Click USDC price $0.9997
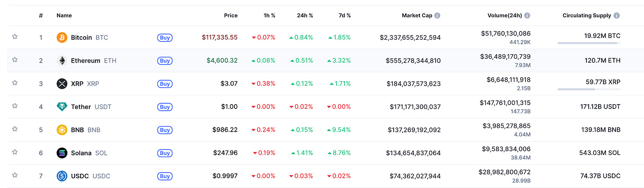The height and width of the screenshot is (188, 644). (225, 176)
